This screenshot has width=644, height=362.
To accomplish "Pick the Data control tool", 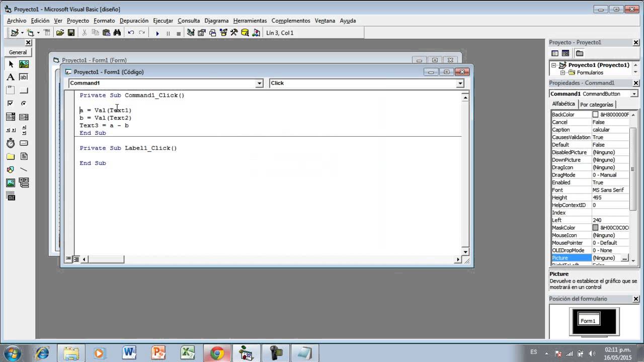I will 24,183.
